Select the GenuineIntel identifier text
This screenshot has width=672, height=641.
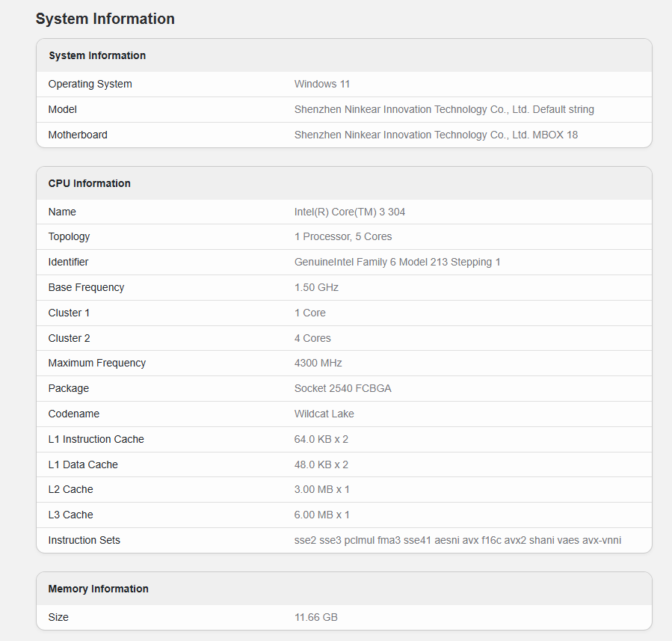click(397, 262)
